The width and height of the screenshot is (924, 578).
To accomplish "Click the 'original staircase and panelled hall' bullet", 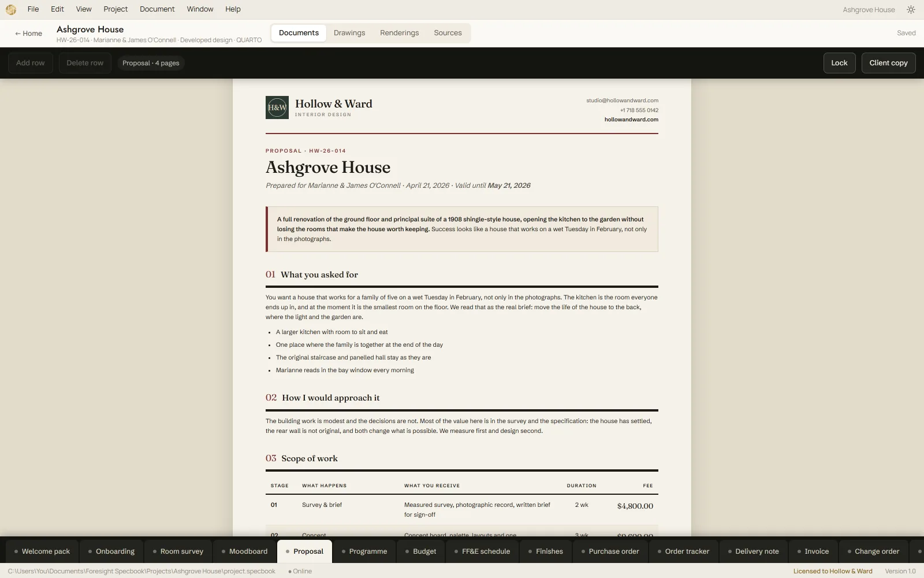I will (x=353, y=358).
